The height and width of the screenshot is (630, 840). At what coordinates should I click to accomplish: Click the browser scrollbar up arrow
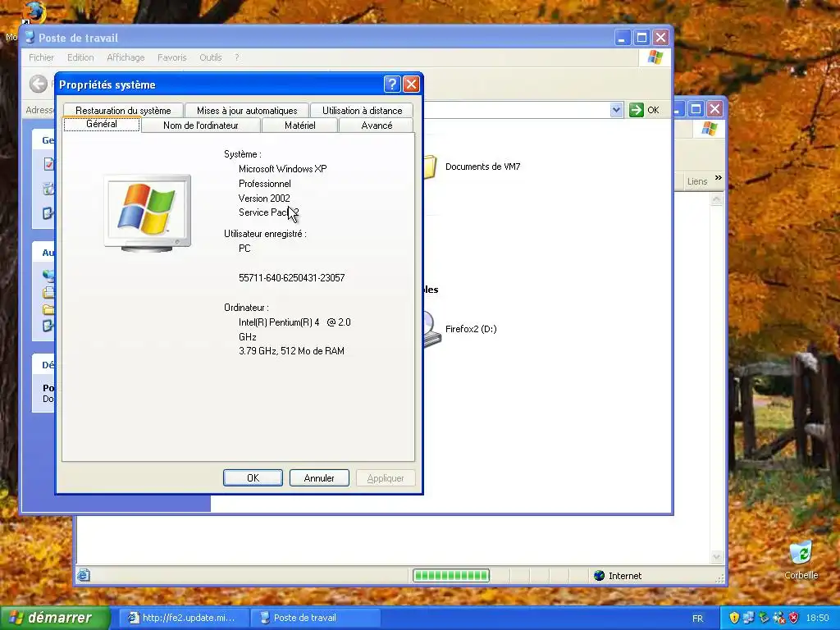(716, 200)
